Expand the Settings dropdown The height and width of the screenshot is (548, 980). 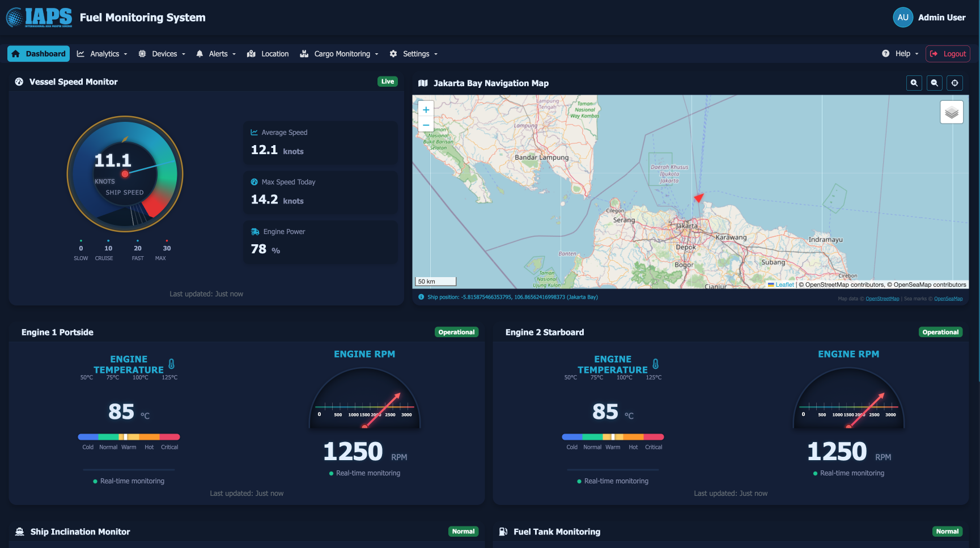(x=414, y=54)
